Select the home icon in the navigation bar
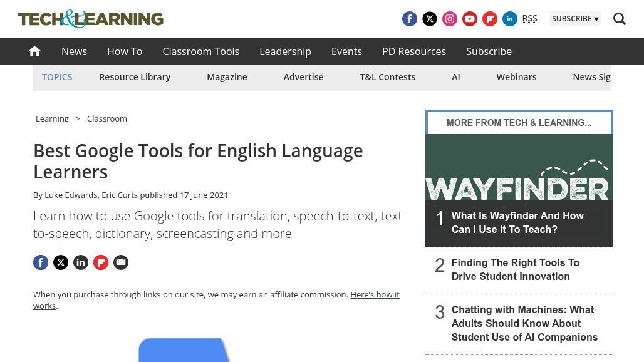Image resolution: width=644 pixels, height=362 pixels. click(x=34, y=51)
